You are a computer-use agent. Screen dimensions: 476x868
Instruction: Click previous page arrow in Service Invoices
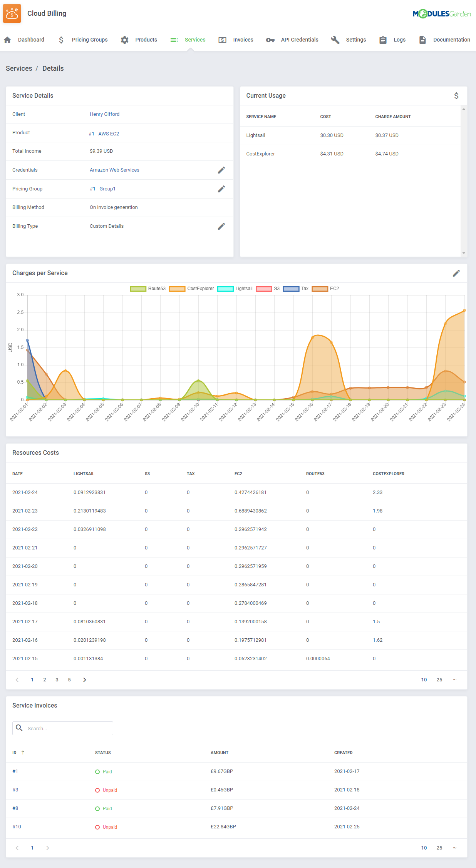pos(17,848)
